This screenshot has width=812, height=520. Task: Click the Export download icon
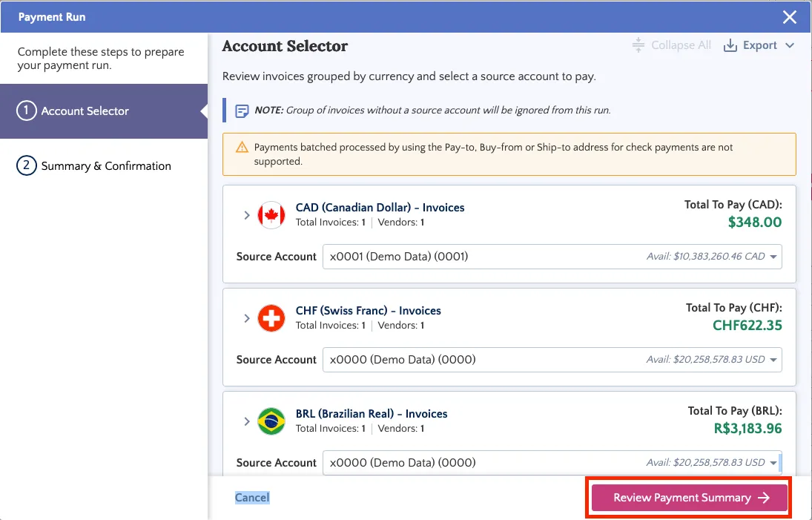tap(730, 45)
